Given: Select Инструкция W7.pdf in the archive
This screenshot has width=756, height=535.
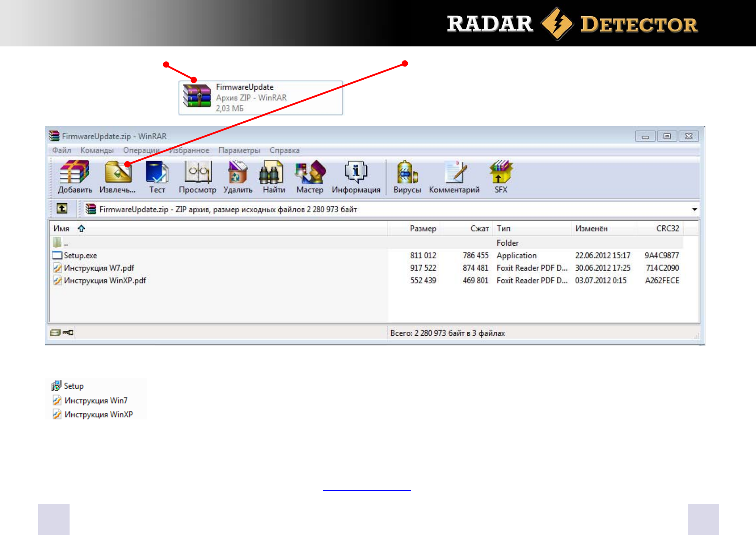Looking at the screenshot, I should 99,268.
